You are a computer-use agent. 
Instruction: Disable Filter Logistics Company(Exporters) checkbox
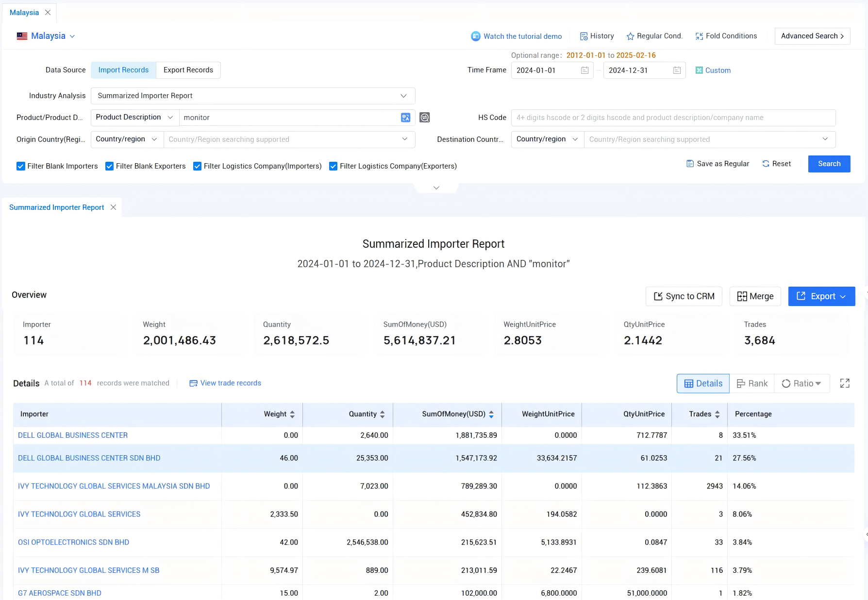(x=334, y=166)
